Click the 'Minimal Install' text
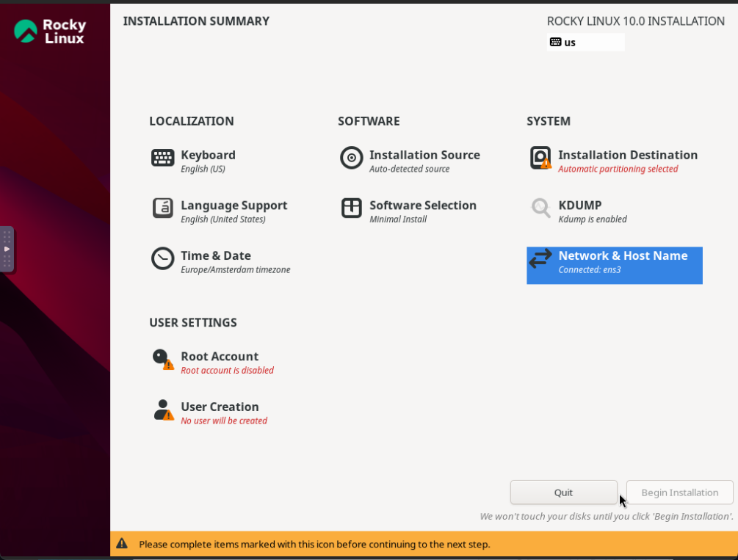 (398, 219)
